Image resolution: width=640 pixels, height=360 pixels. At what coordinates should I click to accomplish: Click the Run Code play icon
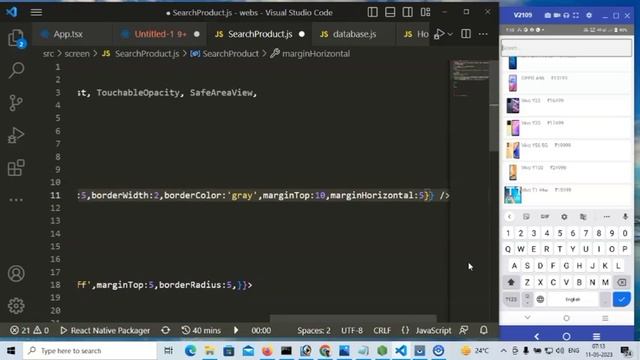(x=439, y=34)
